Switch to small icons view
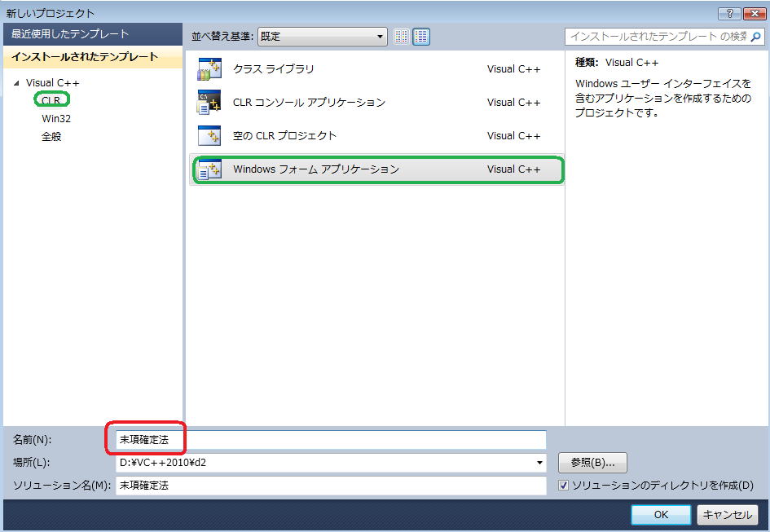Screen dimensions: 770x532 (x=401, y=37)
